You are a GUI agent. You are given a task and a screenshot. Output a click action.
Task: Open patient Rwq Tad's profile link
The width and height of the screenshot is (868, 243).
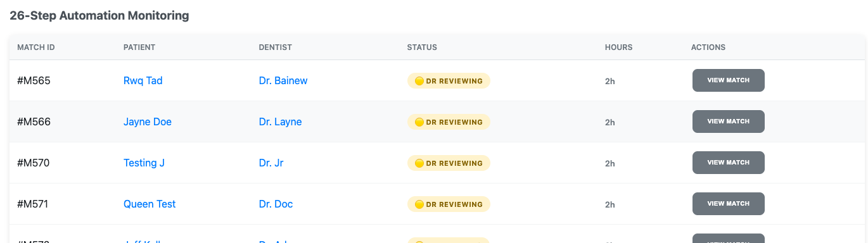[143, 80]
